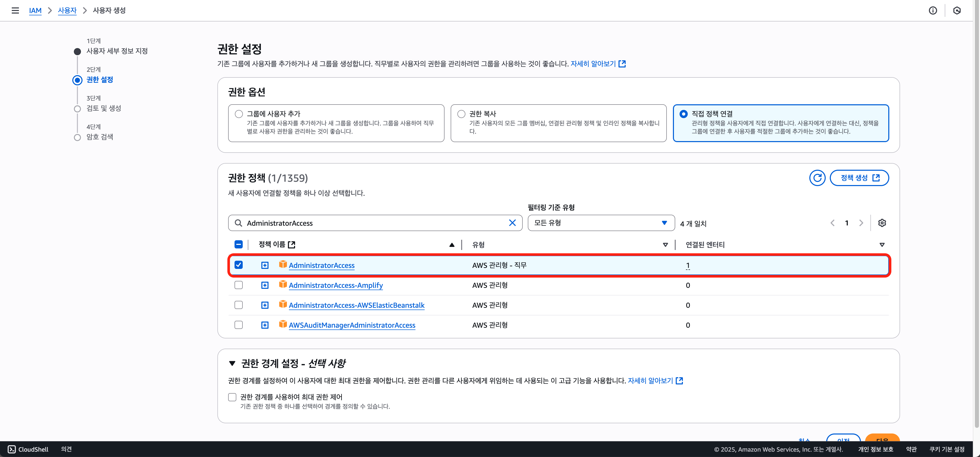Click the hexagon settings icon top right

click(x=957, y=10)
